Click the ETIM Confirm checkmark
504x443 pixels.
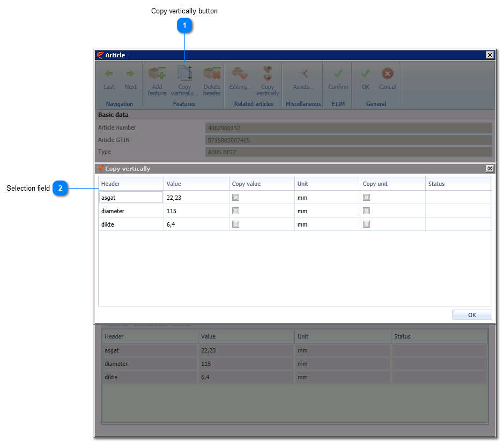pos(338,74)
